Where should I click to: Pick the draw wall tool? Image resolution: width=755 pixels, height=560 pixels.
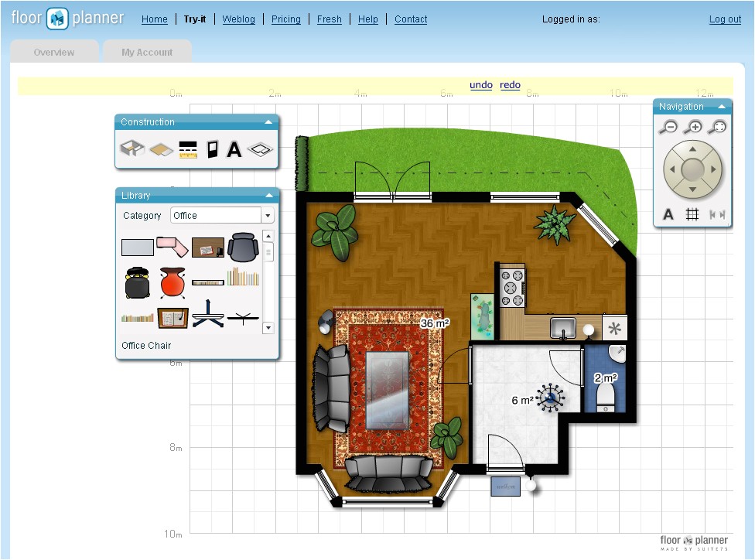[187, 149]
